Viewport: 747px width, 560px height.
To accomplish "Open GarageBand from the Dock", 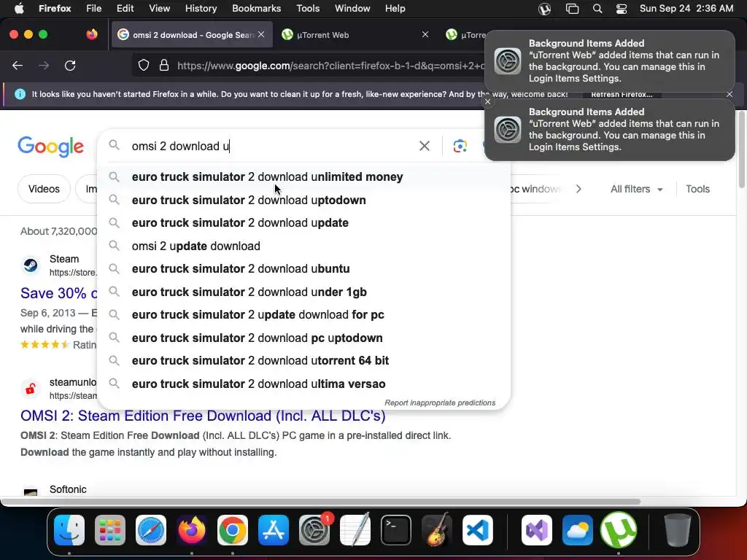I will coord(437,530).
